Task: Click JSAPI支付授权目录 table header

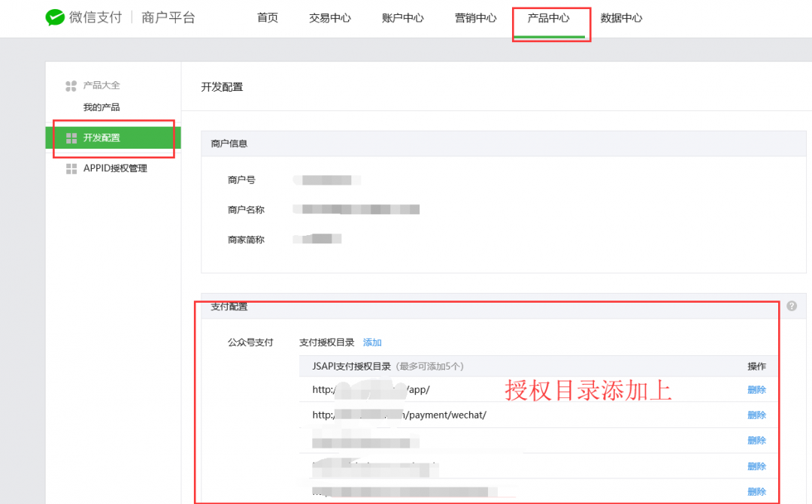Action: 352,367
